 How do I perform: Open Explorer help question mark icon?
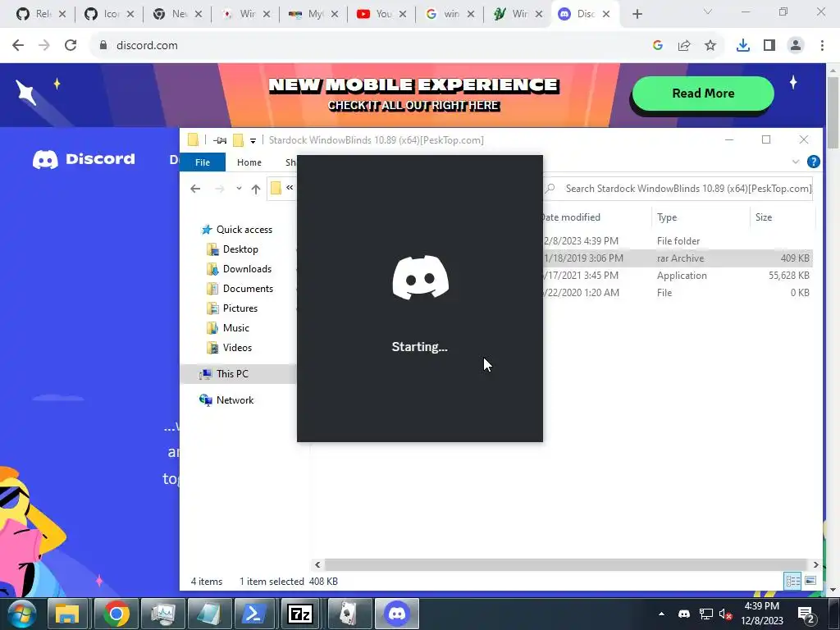pyautogui.click(x=813, y=162)
